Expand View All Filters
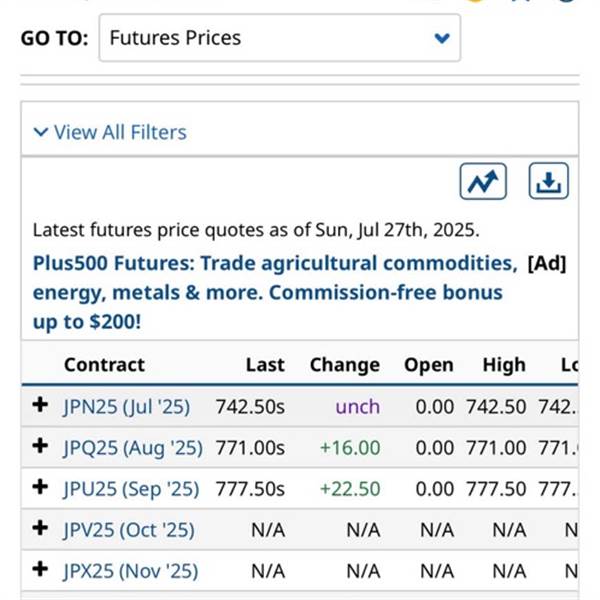The width and height of the screenshot is (600, 600). (110, 132)
